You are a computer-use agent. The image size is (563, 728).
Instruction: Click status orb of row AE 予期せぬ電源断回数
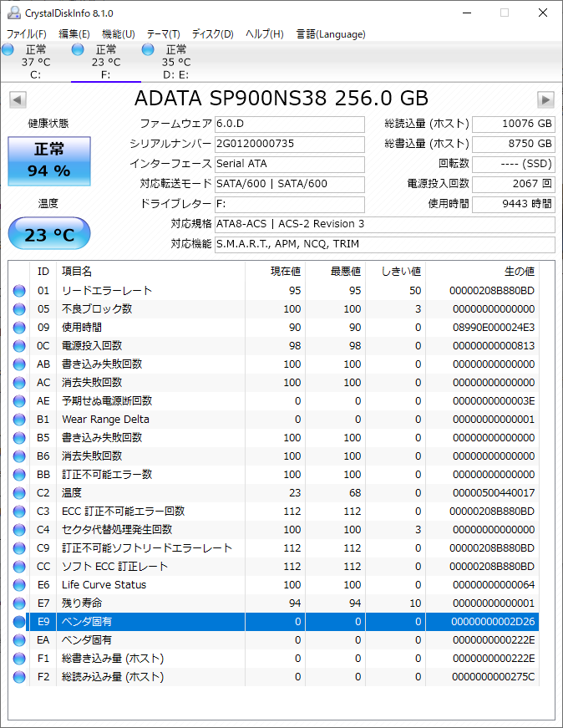coord(19,401)
